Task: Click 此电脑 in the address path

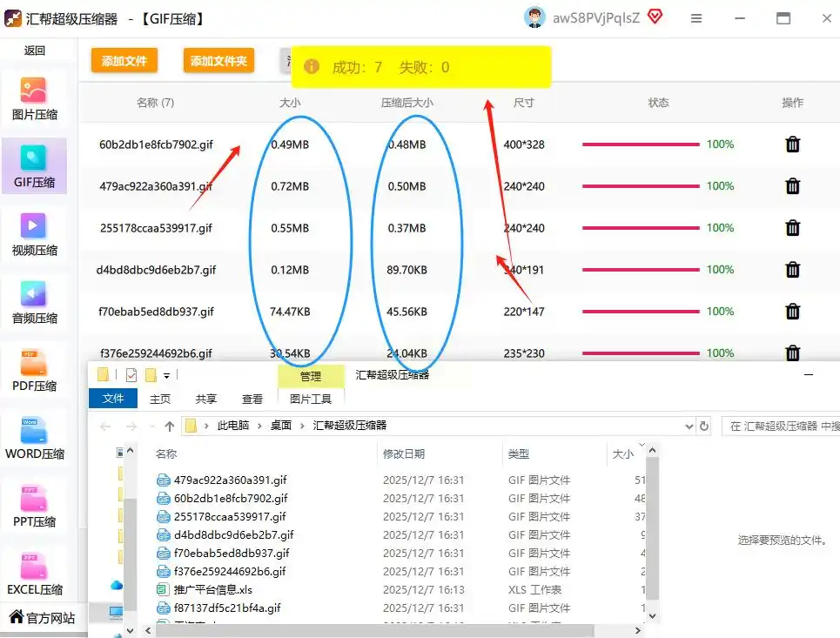Action: coord(233,426)
